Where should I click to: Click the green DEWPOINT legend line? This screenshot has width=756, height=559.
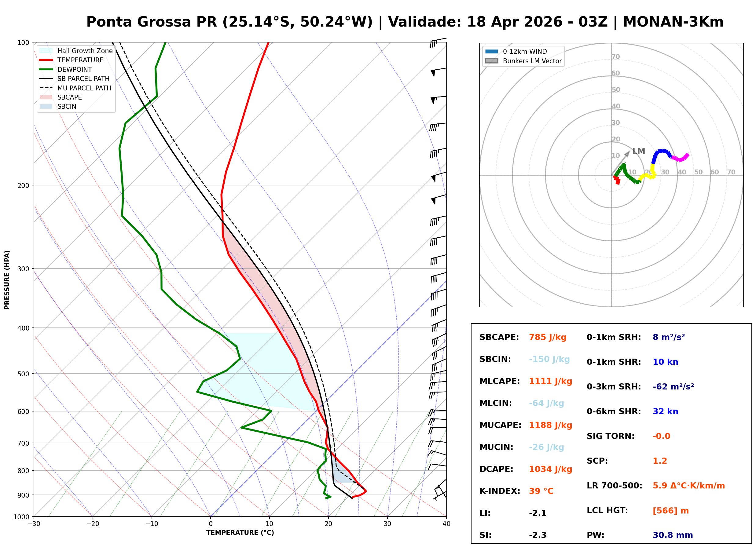[46, 69]
